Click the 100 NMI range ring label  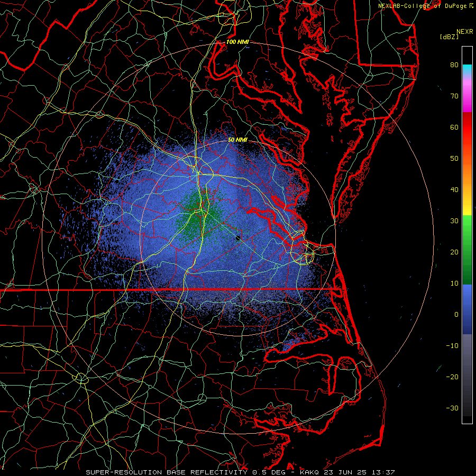[x=237, y=42]
